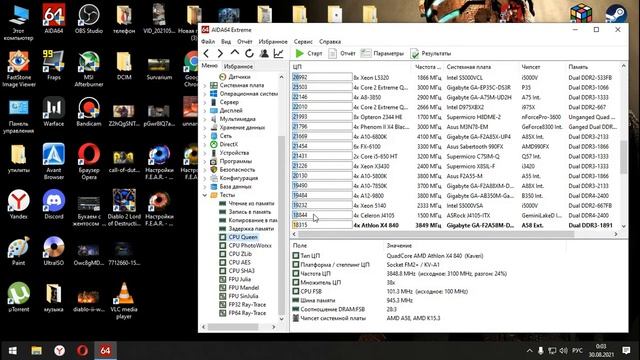
Task: Expand the Операционная система tree node
Action: pos(205,94)
